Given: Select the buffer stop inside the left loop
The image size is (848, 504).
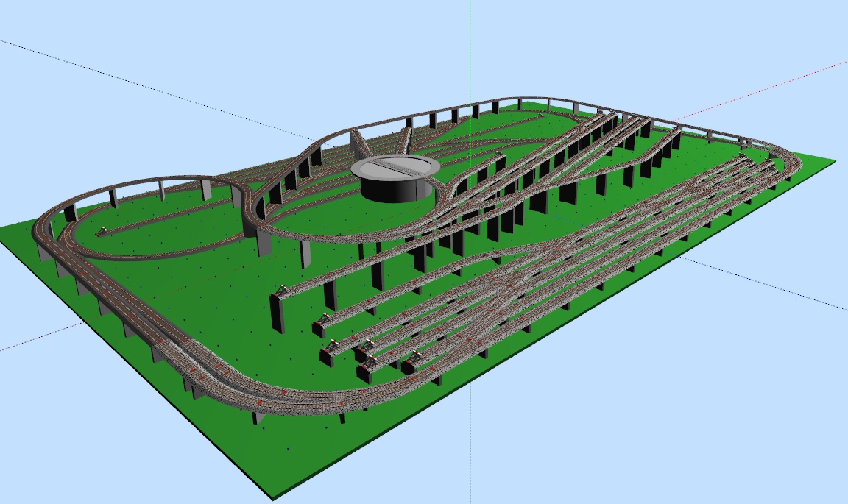Looking at the screenshot, I should click(102, 233).
